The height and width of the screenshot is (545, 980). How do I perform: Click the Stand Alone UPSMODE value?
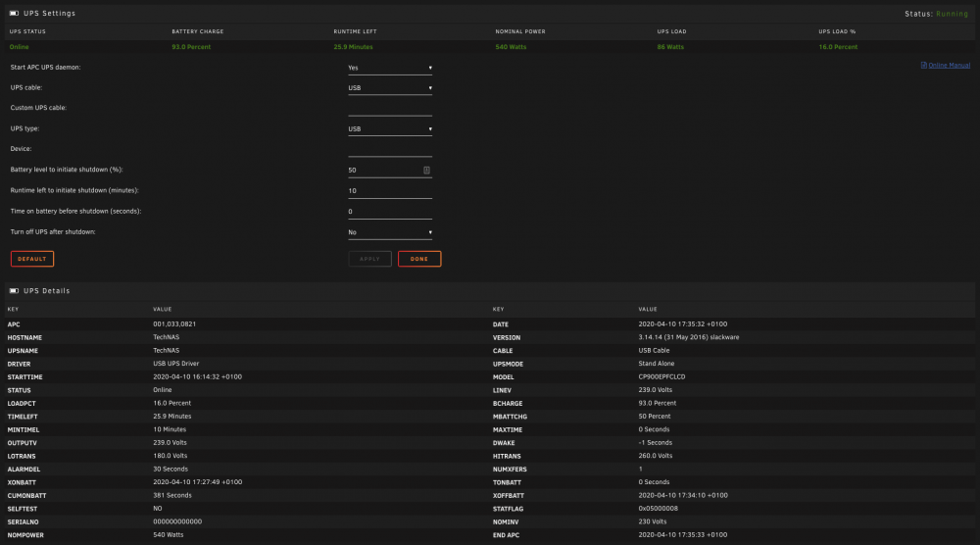[x=657, y=364]
